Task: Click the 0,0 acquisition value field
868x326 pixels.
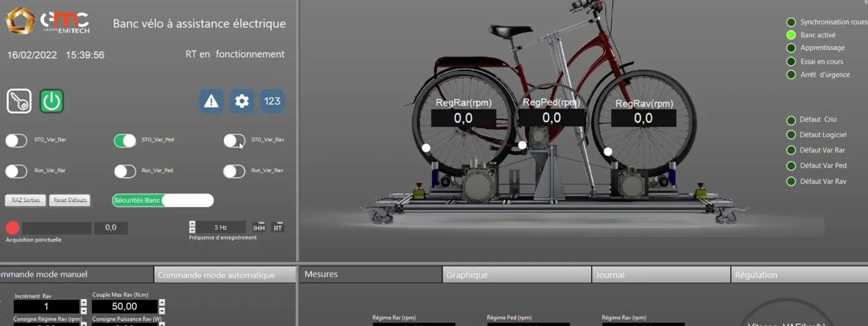Action: [111, 228]
